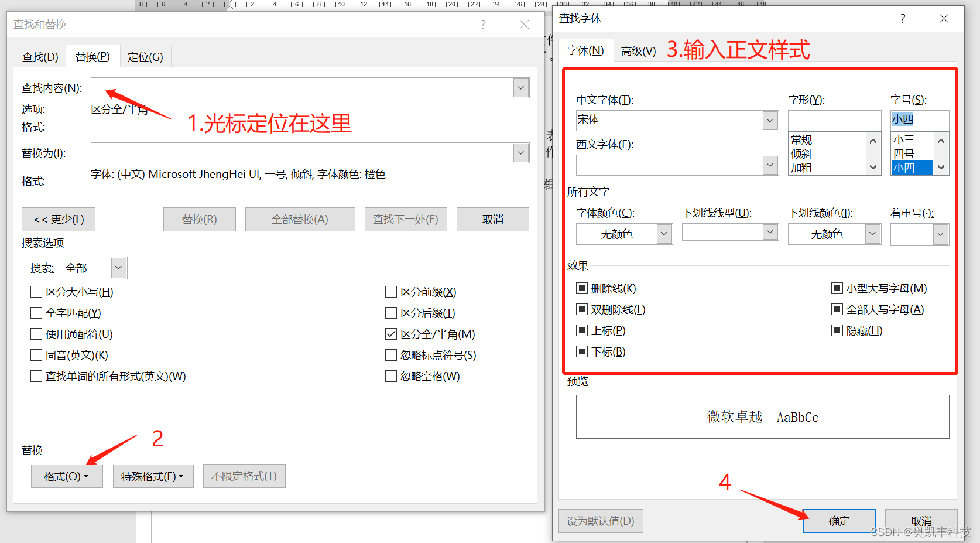
Task: Click down arrow of 字号 list scrollbar
Action: pos(941,168)
